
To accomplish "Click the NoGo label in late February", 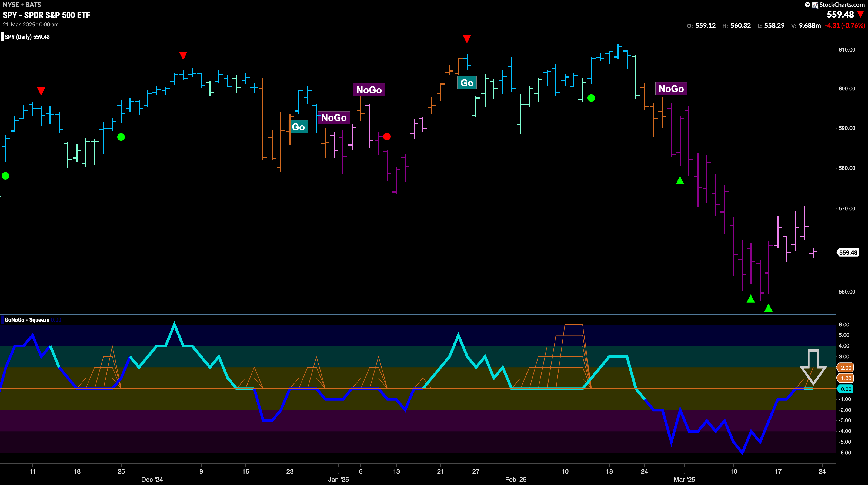I will [671, 89].
